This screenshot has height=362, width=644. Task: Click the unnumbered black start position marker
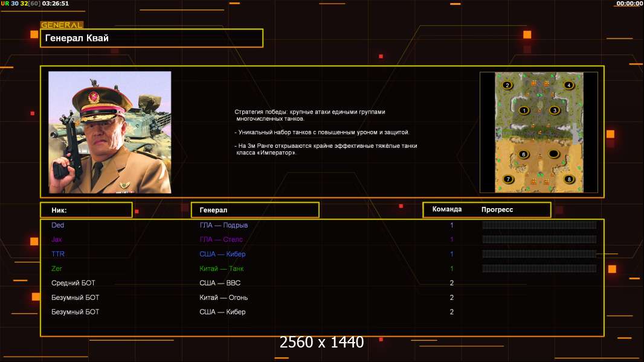553,154
